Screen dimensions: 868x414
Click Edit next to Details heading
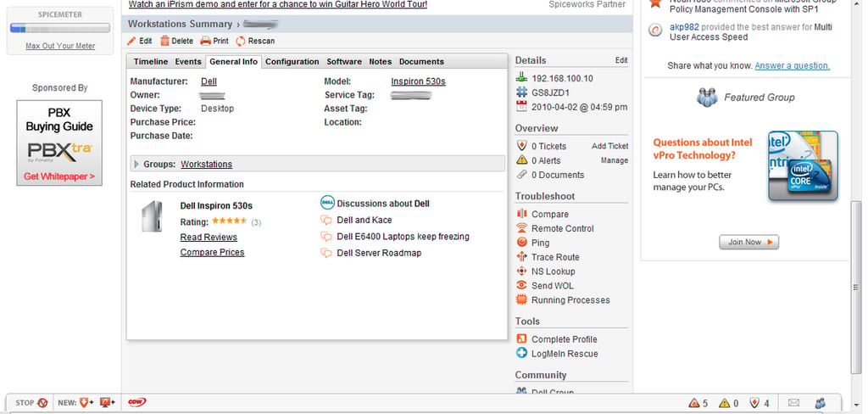pyautogui.click(x=621, y=60)
